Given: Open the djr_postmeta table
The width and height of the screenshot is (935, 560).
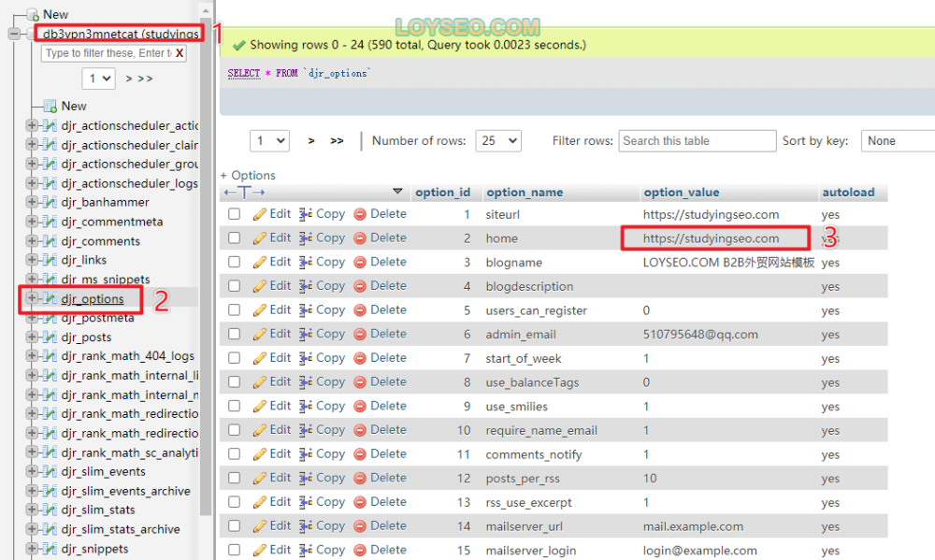Looking at the screenshot, I should pos(97,318).
